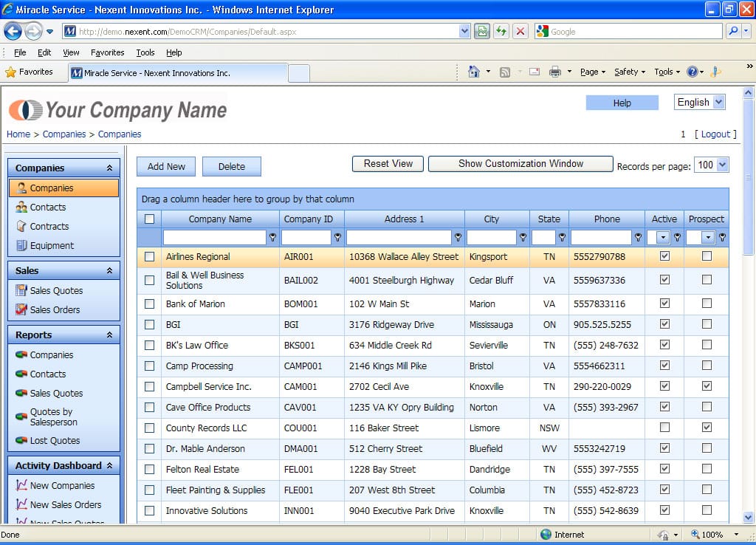Click the Active column filter funnel icon

pyautogui.click(x=678, y=237)
